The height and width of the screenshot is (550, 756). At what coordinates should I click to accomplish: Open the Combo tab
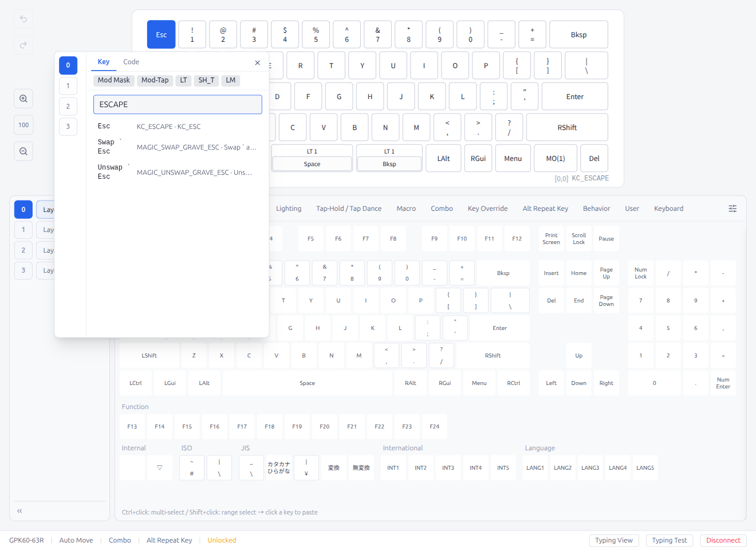click(442, 209)
